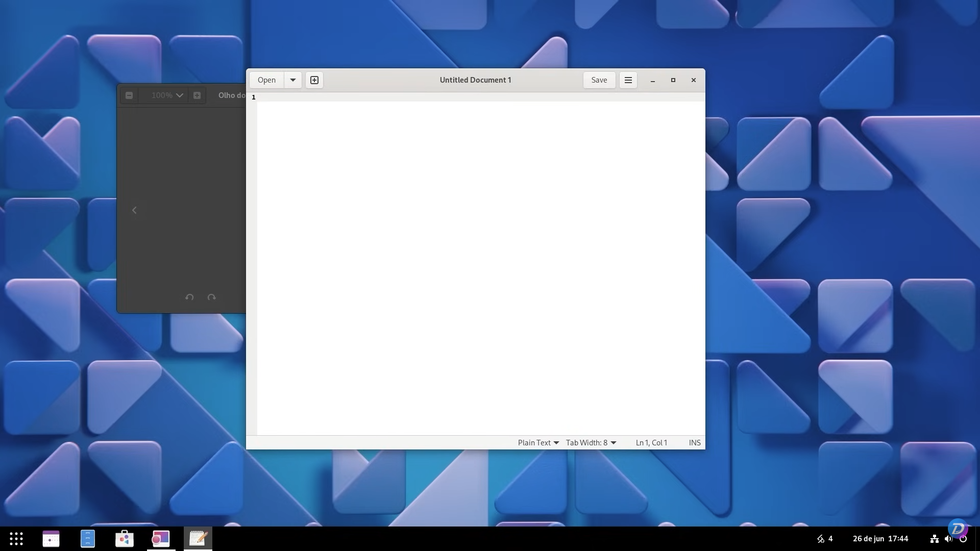Click the hamburger menu in the text editor
The height and width of the screenshot is (551, 980).
627,80
